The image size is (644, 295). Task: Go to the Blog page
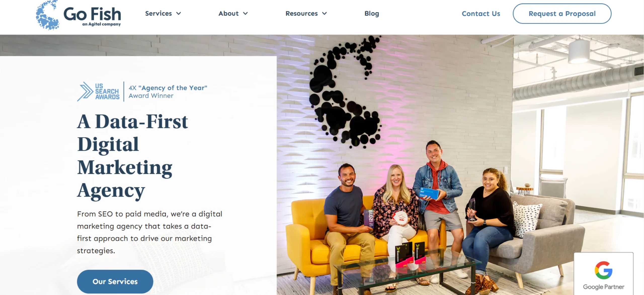click(372, 14)
